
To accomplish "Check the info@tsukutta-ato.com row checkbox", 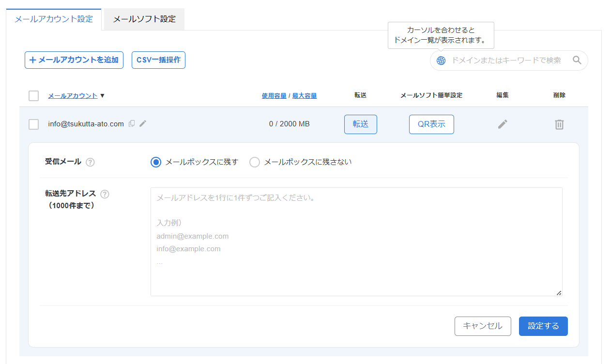I will point(33,124).
